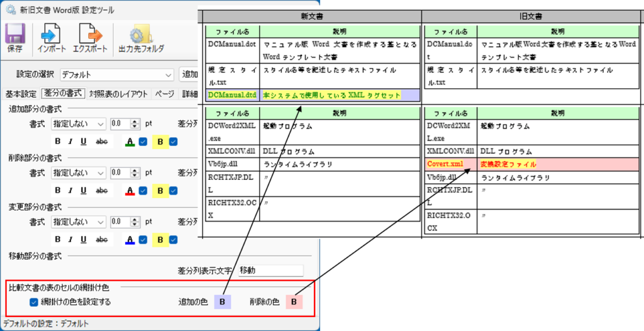The image size is (644, 331).
Task: Switch to the 基本設定 tab
Action: (21, 94)
